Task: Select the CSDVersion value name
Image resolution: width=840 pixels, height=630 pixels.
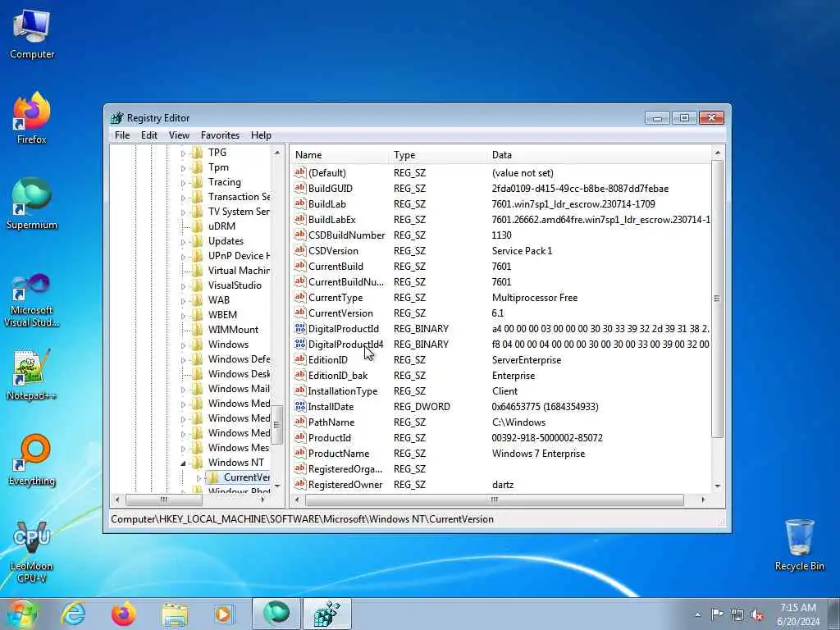Action: (x=333, y=250)
